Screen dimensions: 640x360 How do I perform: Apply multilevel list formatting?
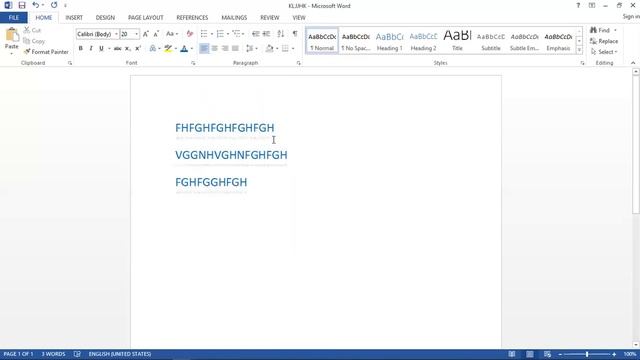236,34
